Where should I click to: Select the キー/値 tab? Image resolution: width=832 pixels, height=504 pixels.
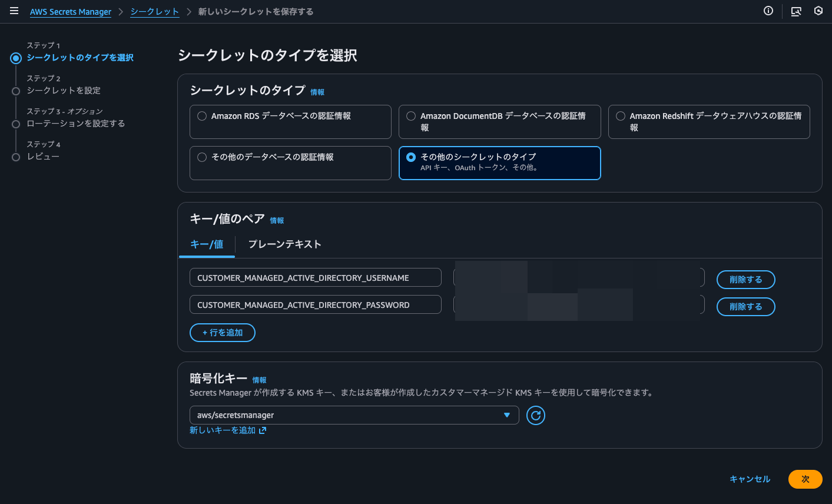pos(207,244)
